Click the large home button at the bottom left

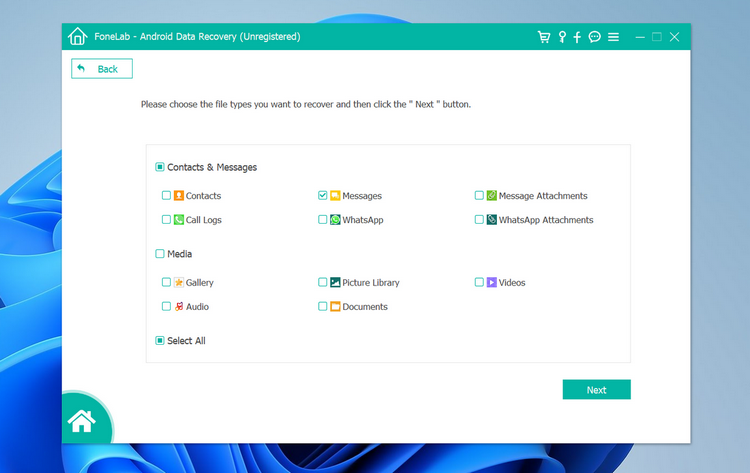(82, 421)
